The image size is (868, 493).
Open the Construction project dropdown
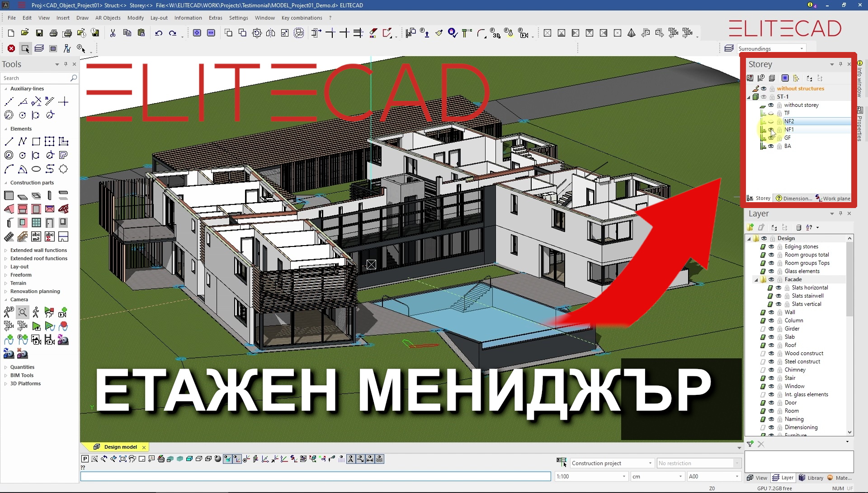tap(650, 463)
